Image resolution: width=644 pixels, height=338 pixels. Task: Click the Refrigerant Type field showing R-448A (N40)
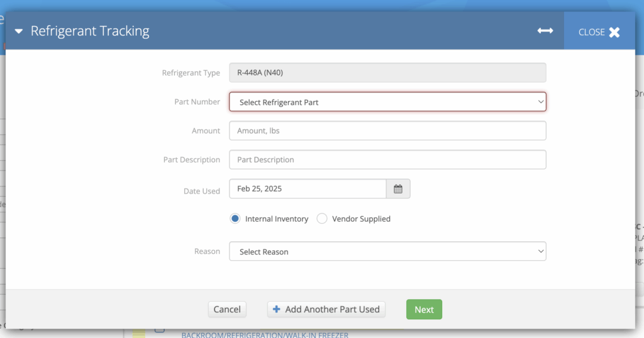coord(387,73)
